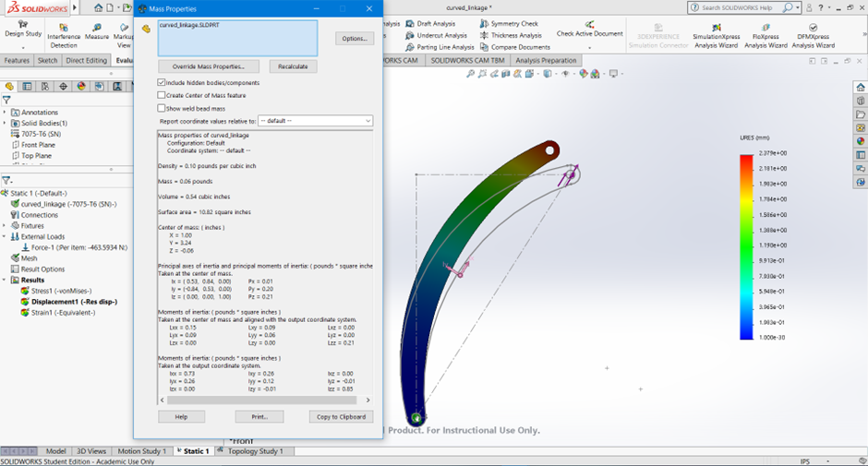Viewport: 868px width, 466px height.
Task: Check the Show weld bead mass option
Action: (x=162, y=108)
